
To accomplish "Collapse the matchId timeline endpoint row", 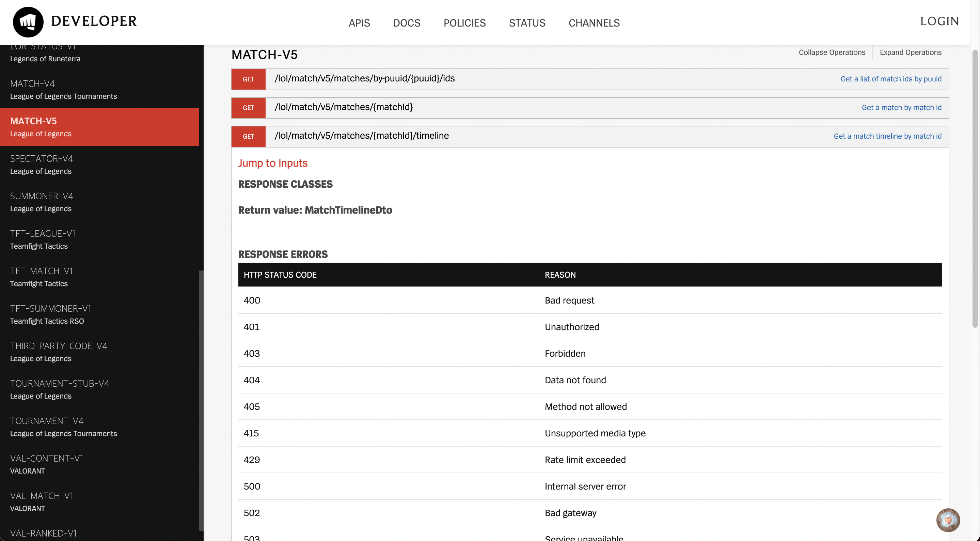I will click(x=361, y=136).
